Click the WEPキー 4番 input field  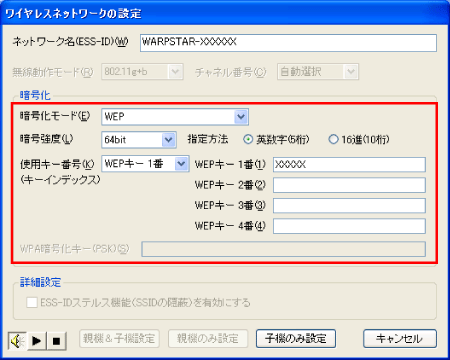coord(349,226)
